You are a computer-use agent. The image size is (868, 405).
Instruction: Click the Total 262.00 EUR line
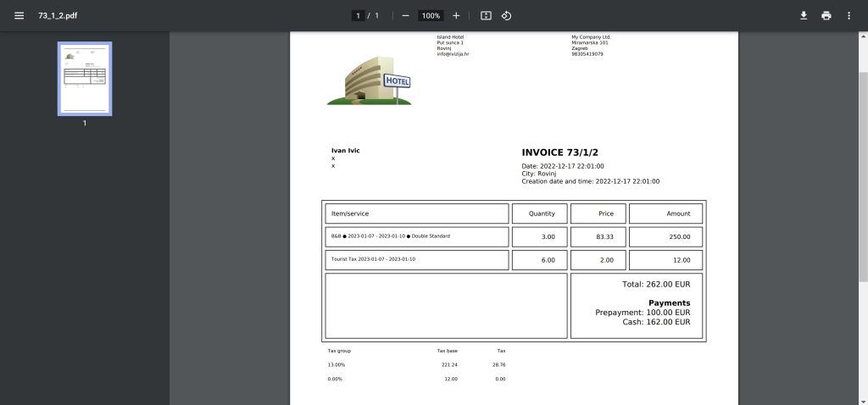click(655, 285)
